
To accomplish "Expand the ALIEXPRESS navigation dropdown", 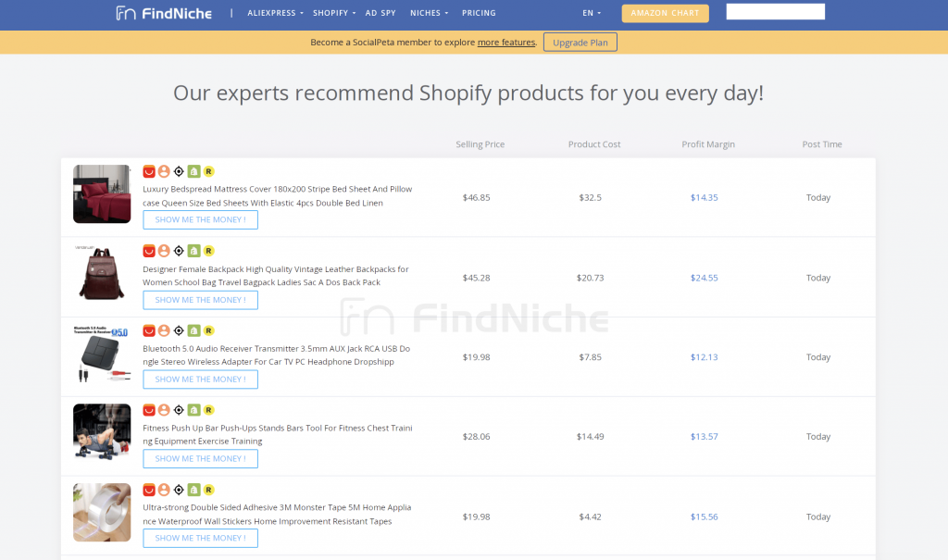I will pyautogui.click(x=275, y=13).
